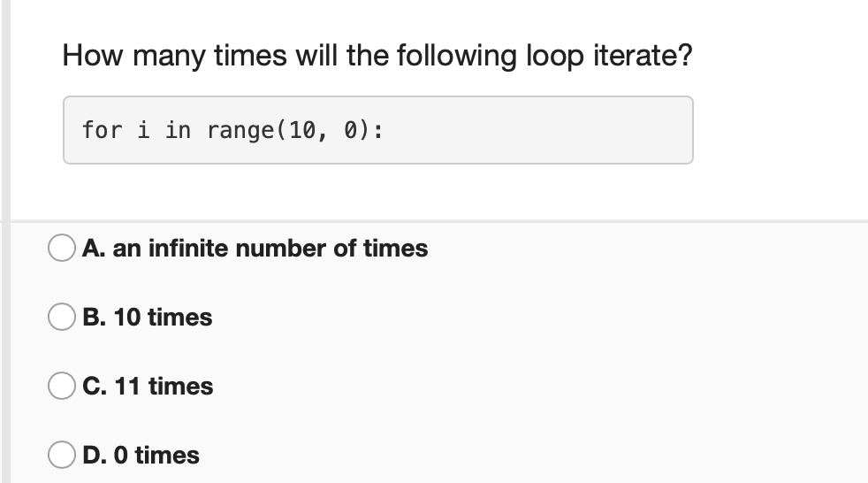The height and width of the screenshot is (483, 868).
Task: Click the "C. 11 times" answer text
Action: coord(148,386)
